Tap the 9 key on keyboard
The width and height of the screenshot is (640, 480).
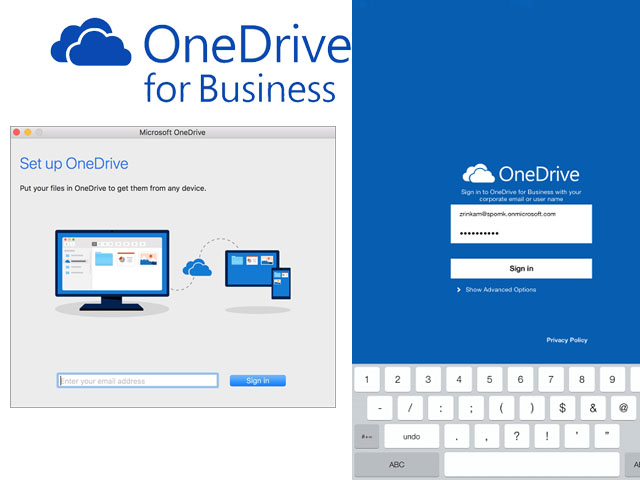coord(612,379)
